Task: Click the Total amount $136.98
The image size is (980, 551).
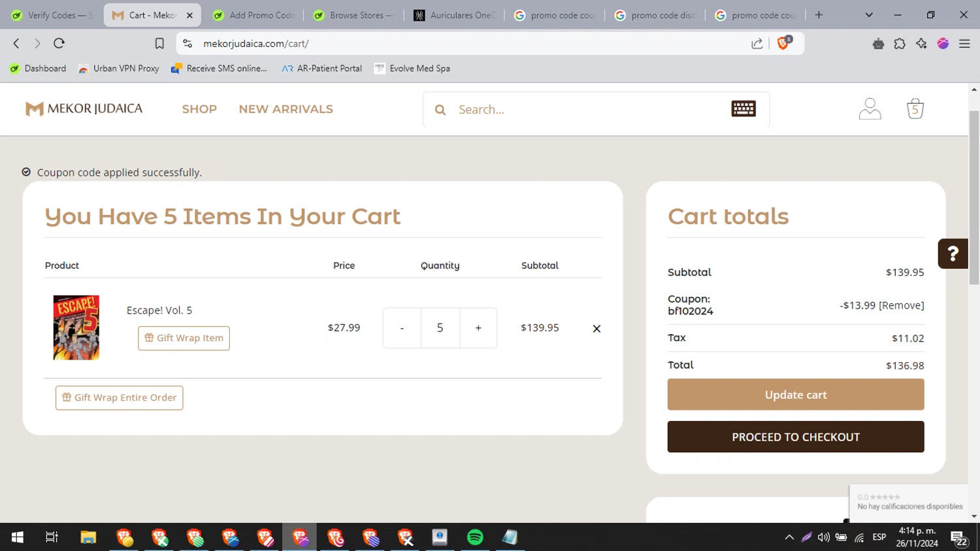Action: [x=905, y=366]
